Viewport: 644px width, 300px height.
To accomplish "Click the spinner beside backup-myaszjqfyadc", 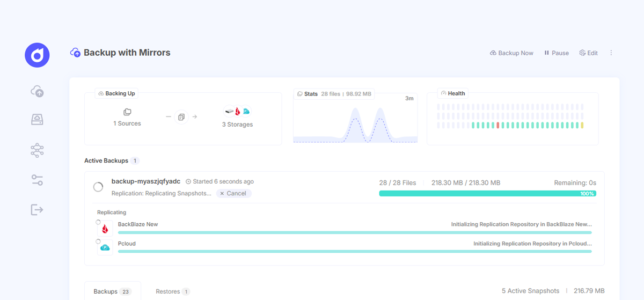I will pyautogui.click(x=98, y=187).
